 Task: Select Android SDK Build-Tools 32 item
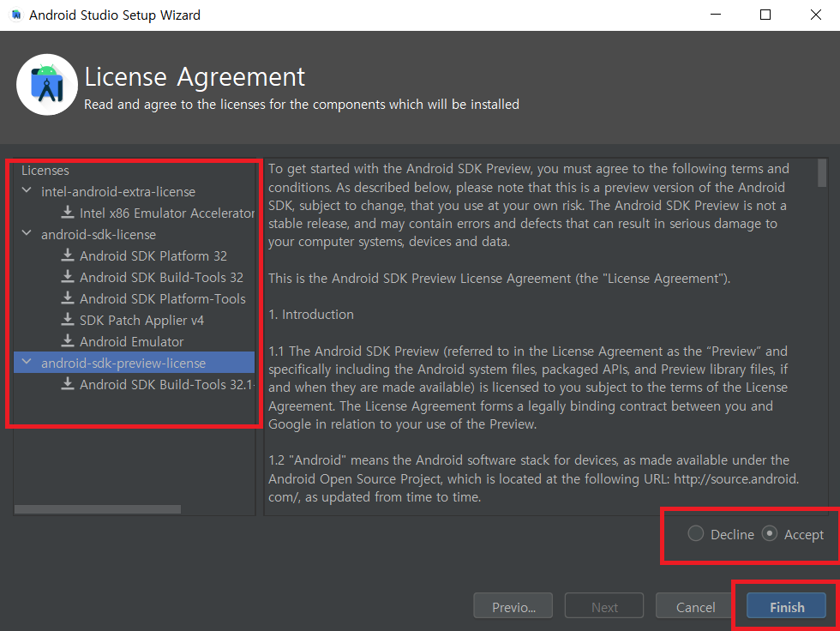tap(161, 278)
